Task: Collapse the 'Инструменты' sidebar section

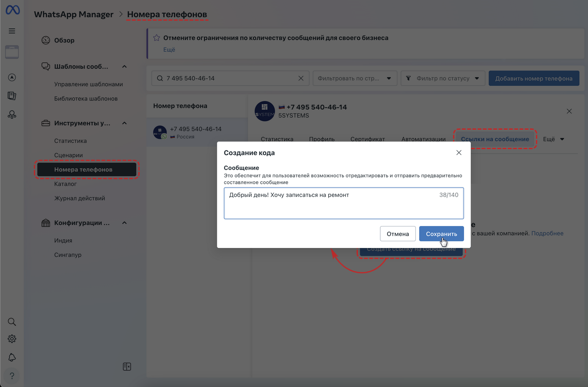Action: pyautogui.click(x=124, y=123)
